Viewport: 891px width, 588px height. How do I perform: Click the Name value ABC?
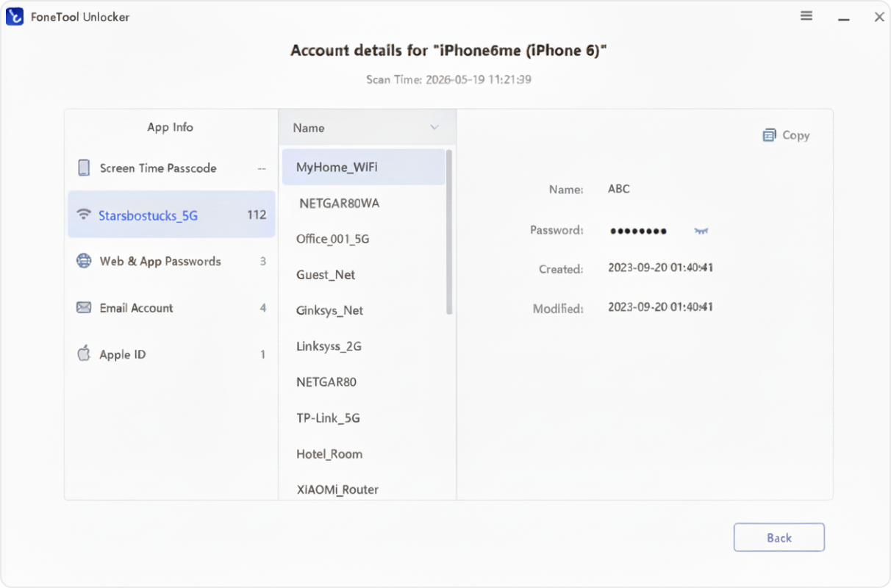click(619, 189)
